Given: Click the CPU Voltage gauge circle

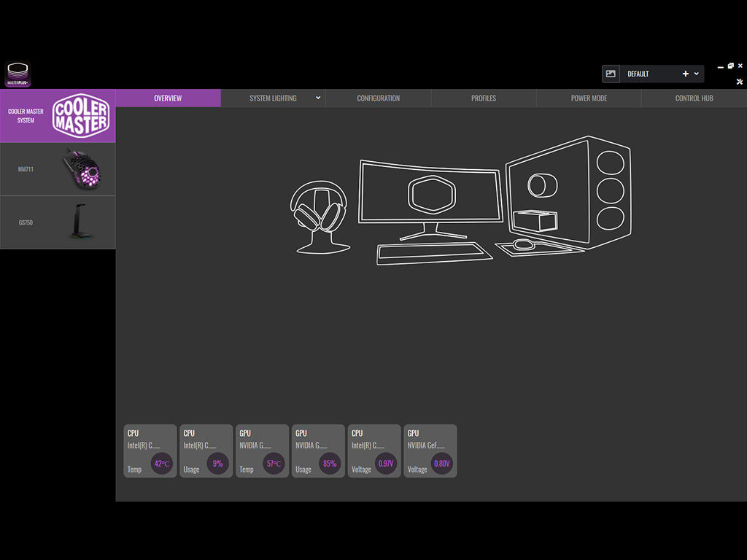Looking at the screenshot, I should (385, 463).
